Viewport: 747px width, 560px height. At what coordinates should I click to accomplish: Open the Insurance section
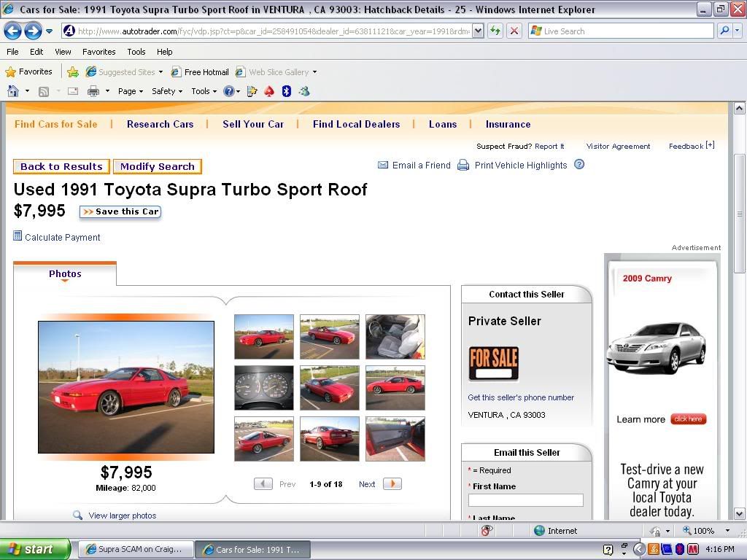508,124
